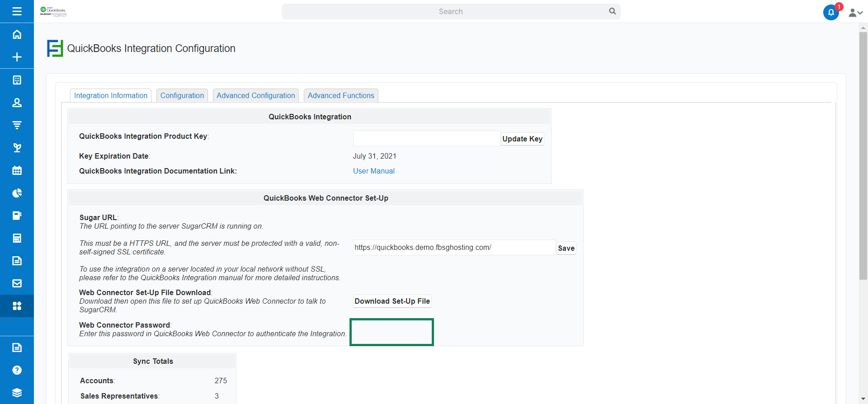Click the Sugar URL input field
The width and height of the screenshot is (868, 404).
click(x=453, y=248)
